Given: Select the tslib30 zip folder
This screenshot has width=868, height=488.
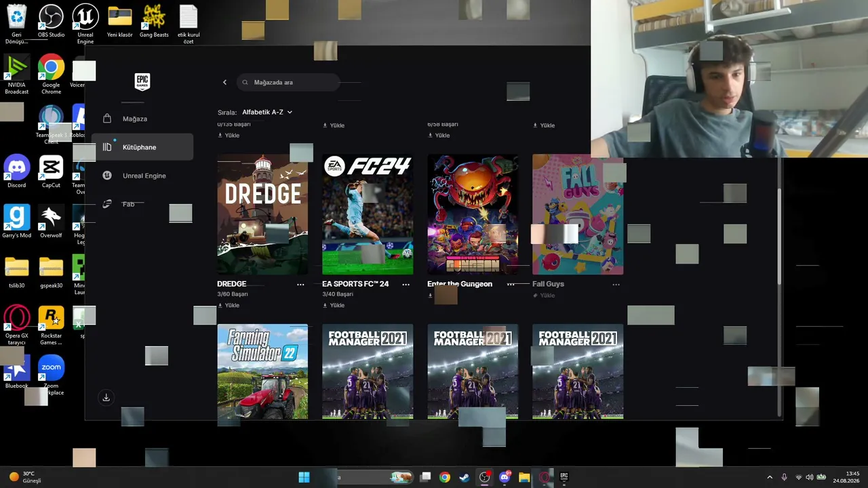Looking at the screenshot, I should tap(16, 272).
